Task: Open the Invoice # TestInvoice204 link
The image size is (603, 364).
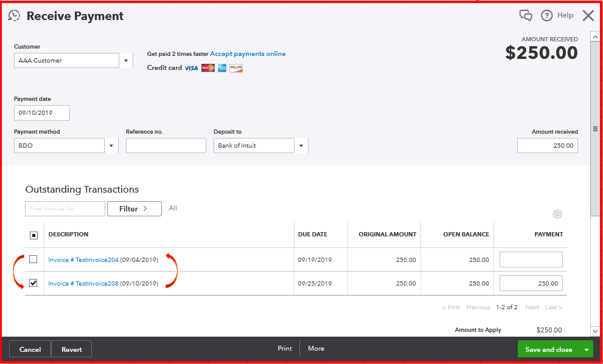Action: point(83,260)
